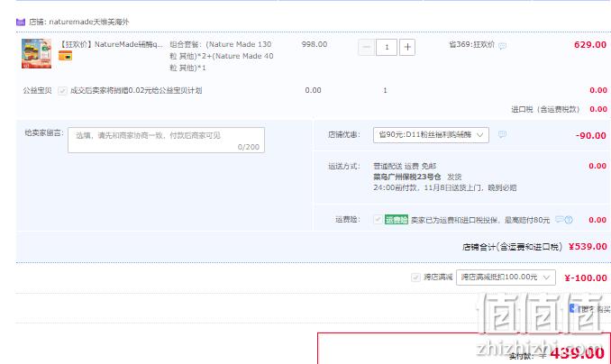The height and width of the screenshot is (364, 611).
Task: Toggle the 运费险 checkbox
Action: tap(378, 220)
